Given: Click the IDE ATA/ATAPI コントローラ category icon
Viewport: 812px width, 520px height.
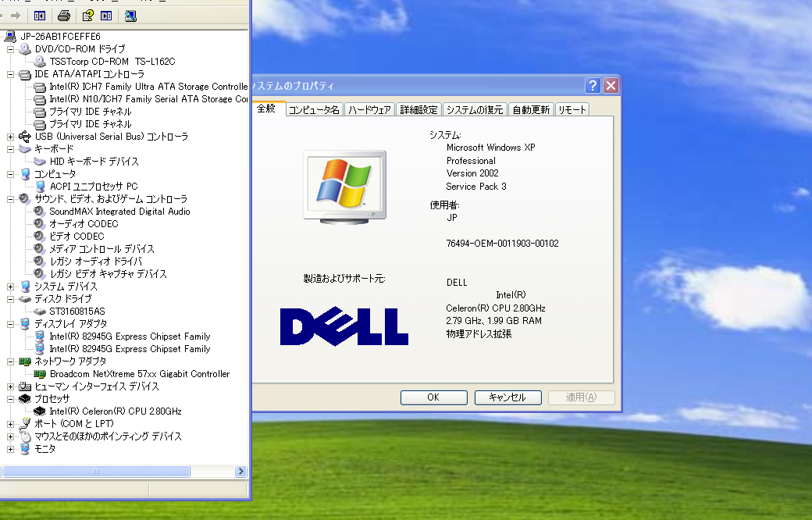Looking at the screenshot, I should click(25, 74).
